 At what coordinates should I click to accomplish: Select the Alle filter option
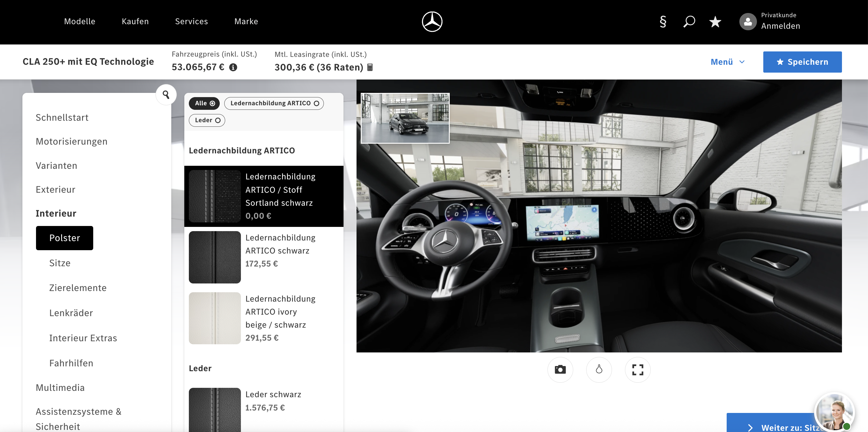[204, 103]
